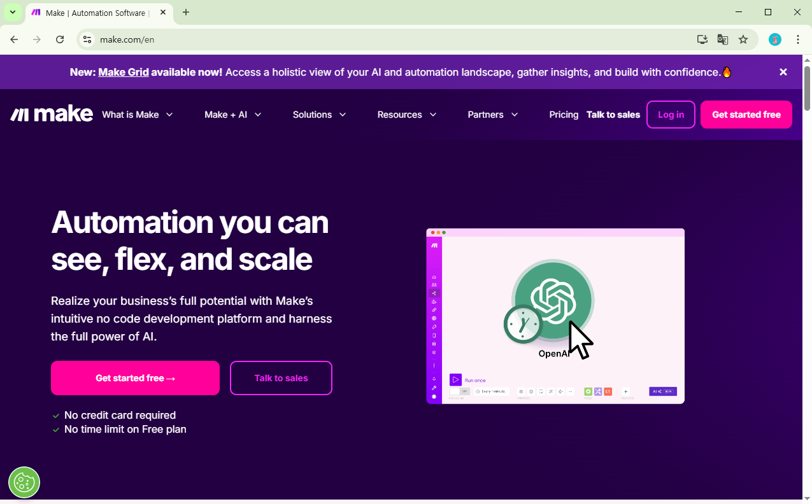The width and height of the screenshot is (812, 504).
Task: Bookmark this page with the star
Action: pyautogui.click(x=743, y=39)
